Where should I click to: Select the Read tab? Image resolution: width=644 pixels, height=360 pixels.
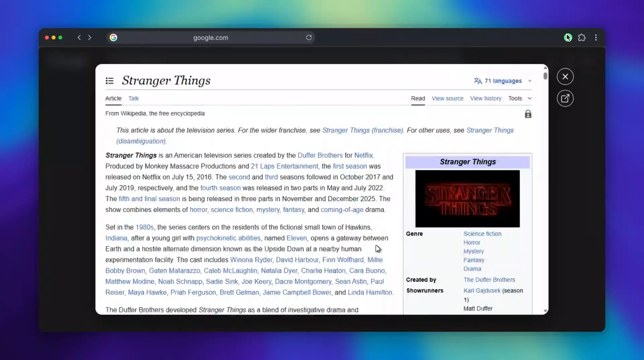click(x=418, y=98)
